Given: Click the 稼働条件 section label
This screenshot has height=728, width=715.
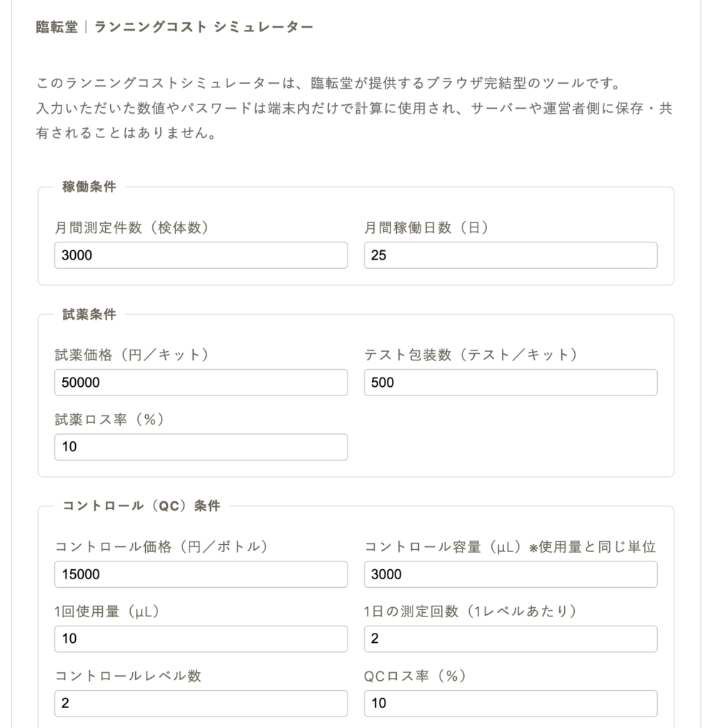Looking at the screenshot, I should [x=77, y=187].
